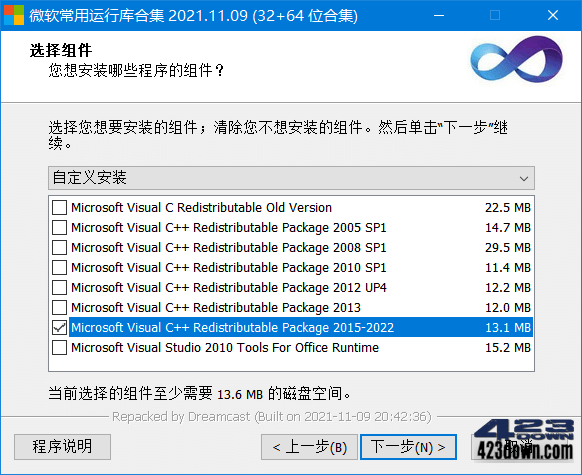Click the 15.2 MB size entry
The height and width of the screenshot is (475, 582).
click(508, 348)
